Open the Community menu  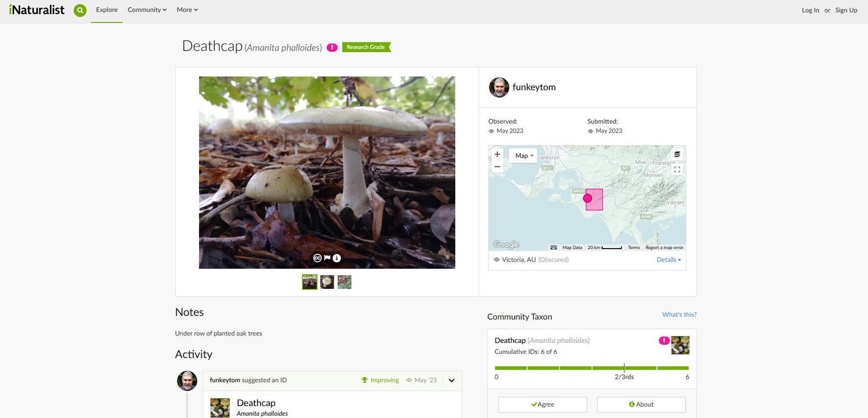coord(147,10)
